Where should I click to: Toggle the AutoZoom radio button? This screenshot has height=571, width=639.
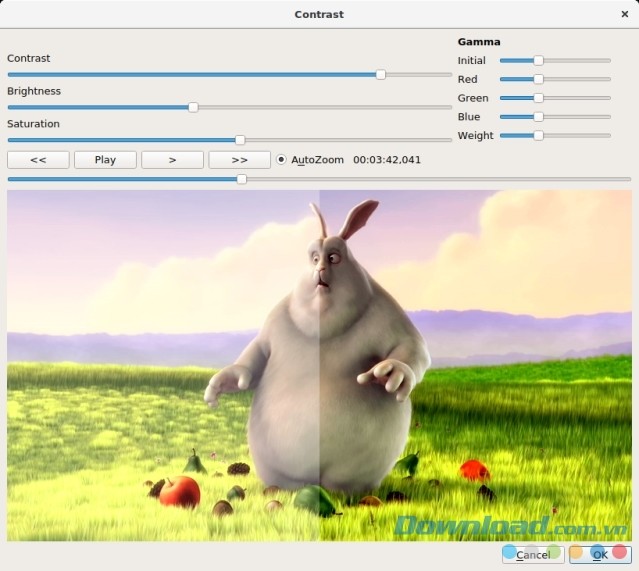click(281, 160)
